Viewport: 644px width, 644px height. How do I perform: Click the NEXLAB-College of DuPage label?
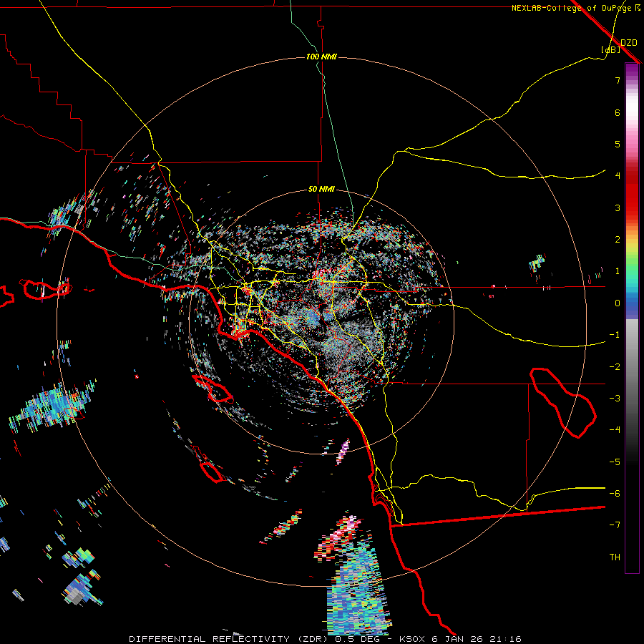point(572,8)
